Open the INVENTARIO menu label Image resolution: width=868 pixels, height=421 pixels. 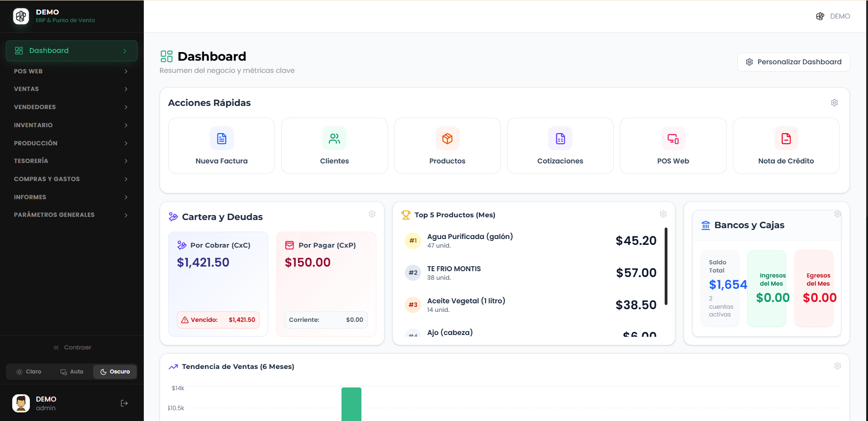(33, 125)
